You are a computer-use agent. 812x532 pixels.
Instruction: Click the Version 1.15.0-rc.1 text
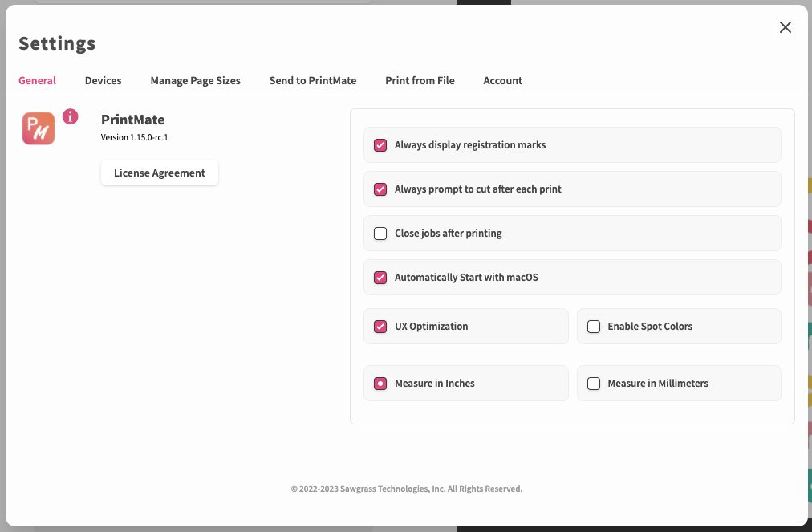(135, 137)
